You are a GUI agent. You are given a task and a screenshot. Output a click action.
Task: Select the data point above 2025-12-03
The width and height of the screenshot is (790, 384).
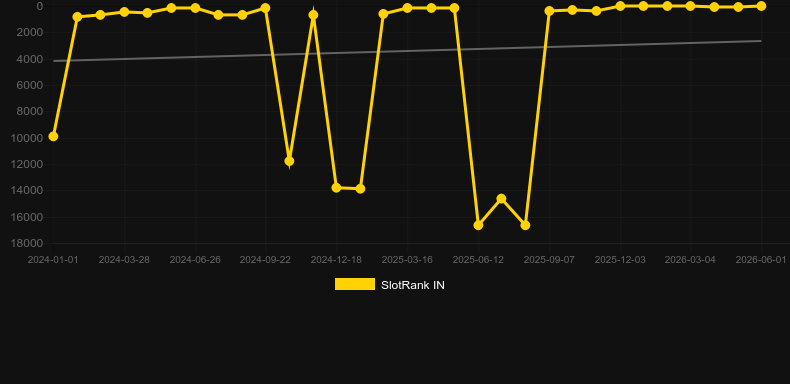point(620,6)
